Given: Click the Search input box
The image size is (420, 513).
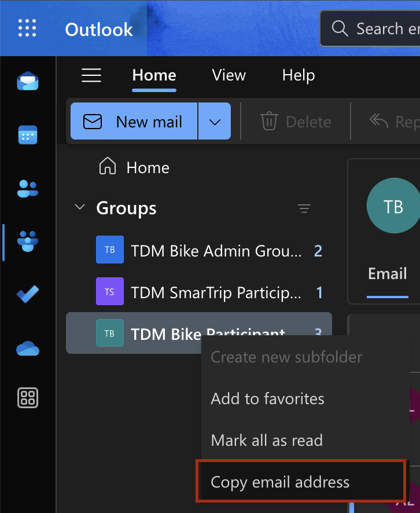Looking at the screenshot, I should point(370,28).
